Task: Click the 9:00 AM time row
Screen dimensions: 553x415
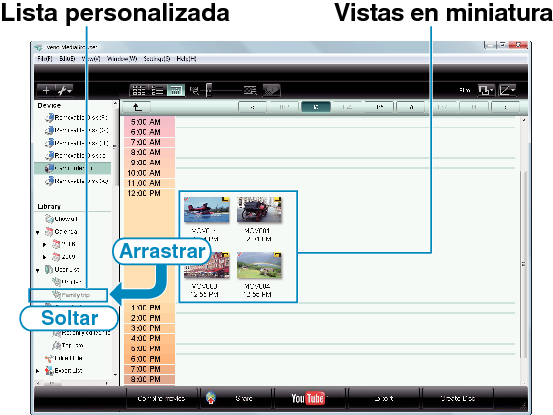Action: click(150, 163)
